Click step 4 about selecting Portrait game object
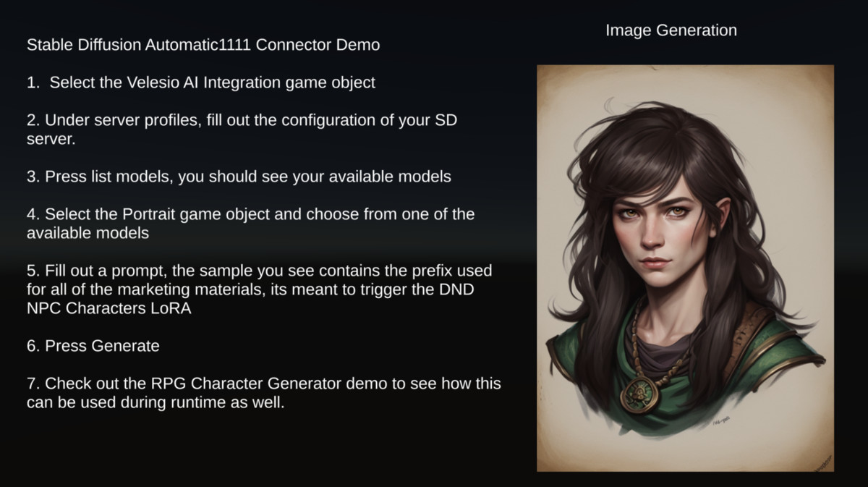Screen dimensions: 868x487 [x=250, y=224]
